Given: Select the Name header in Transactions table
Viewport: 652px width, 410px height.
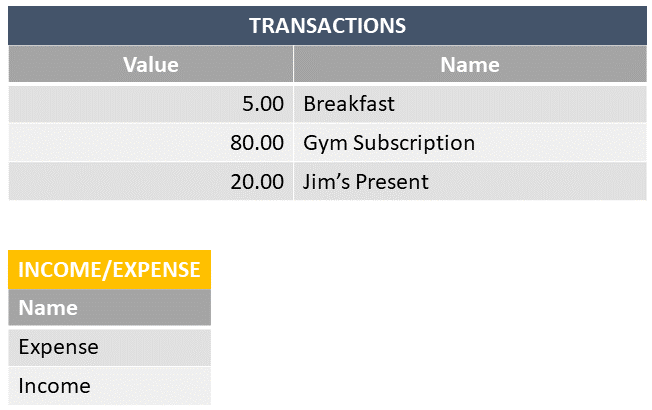Looking at the screenshot, I should point(470,65).
